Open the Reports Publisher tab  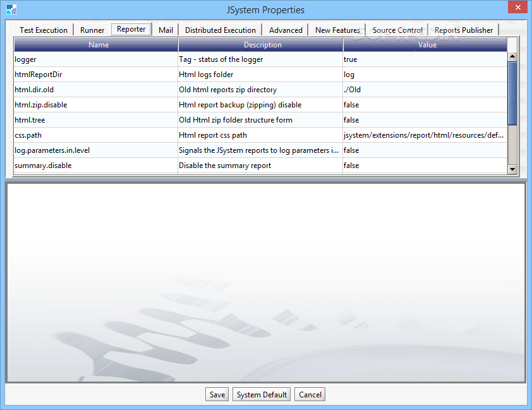pyautogui.click(x=464, y=30)
